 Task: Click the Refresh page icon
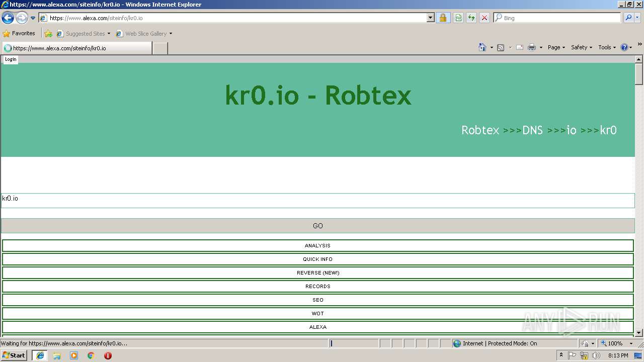click(471, 18)
